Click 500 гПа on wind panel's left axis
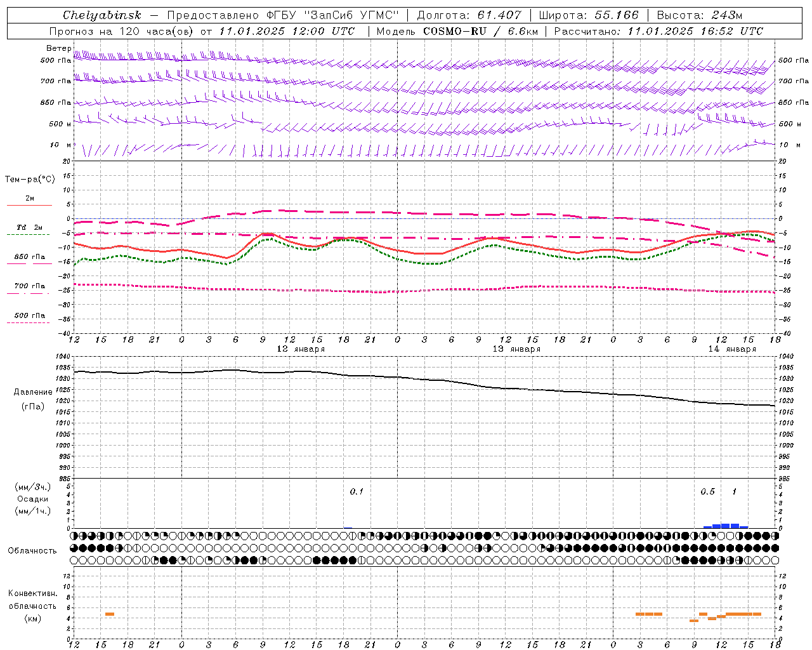 coord(56,60)
